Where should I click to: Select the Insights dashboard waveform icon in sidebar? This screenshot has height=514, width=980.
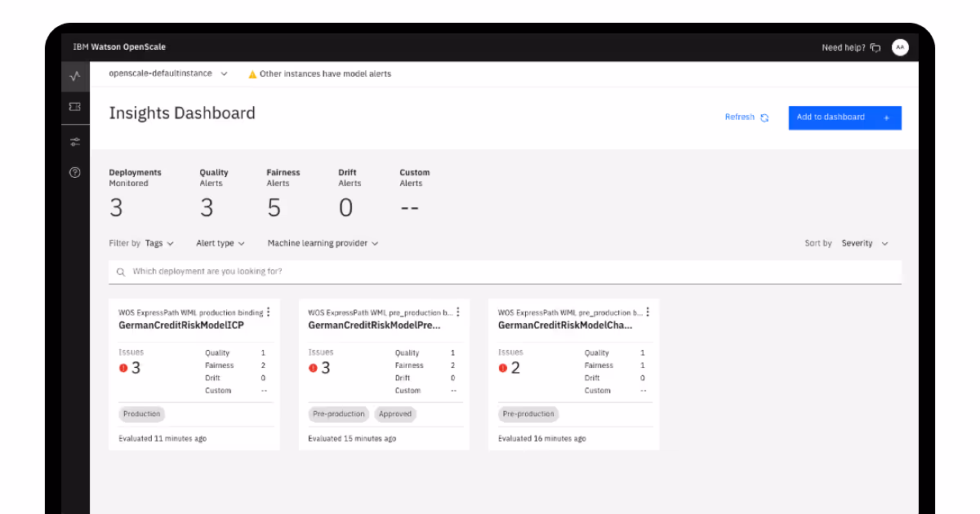[75, 76]
